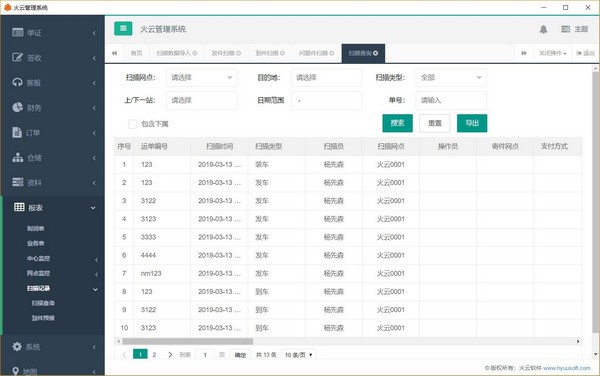
Task: Switch to the 到件扫描 tab
Action: pos(267,53)
